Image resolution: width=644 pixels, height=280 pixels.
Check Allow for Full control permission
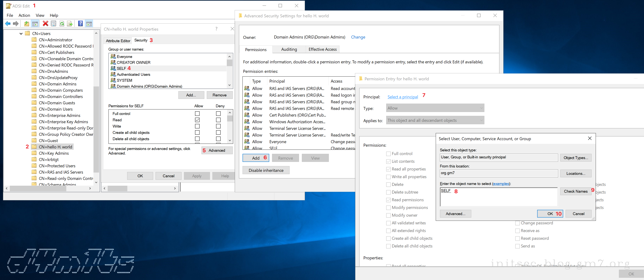pyautogui.click(x=197, y=114)
